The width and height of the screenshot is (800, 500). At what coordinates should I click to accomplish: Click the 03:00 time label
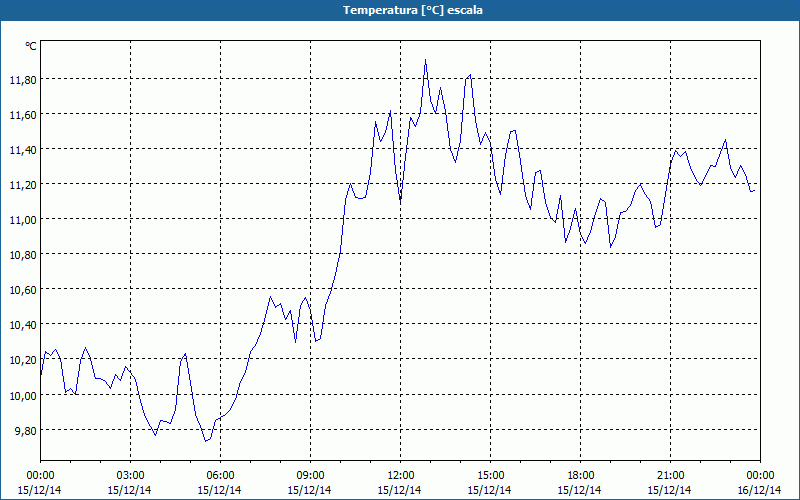pyautogui.click(x=130, y=476)
